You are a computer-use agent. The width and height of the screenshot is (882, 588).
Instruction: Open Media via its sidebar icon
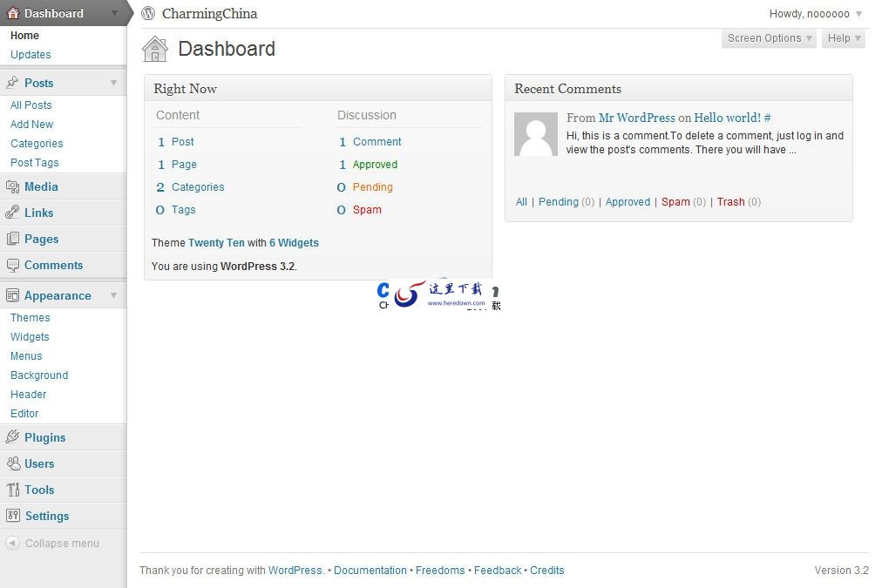coord(12,186)
